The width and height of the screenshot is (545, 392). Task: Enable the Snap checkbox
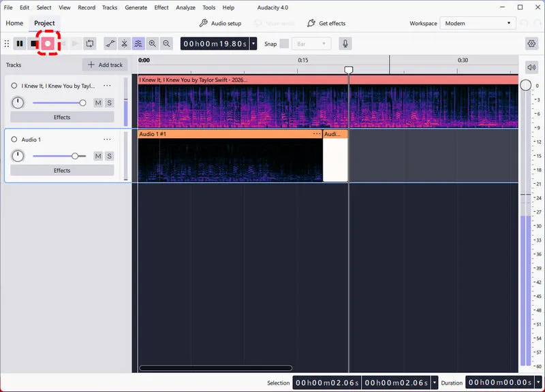tap(284, 44)
